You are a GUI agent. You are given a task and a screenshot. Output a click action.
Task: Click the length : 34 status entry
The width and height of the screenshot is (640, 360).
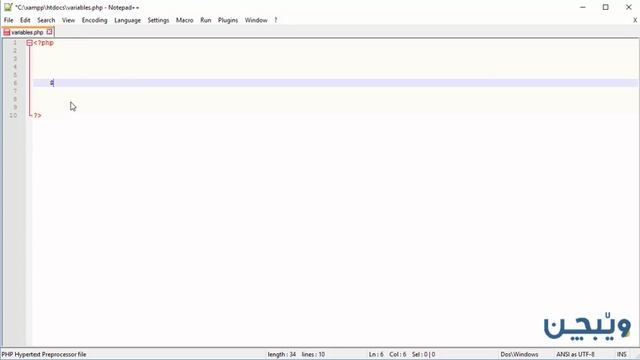click(282, 354)
